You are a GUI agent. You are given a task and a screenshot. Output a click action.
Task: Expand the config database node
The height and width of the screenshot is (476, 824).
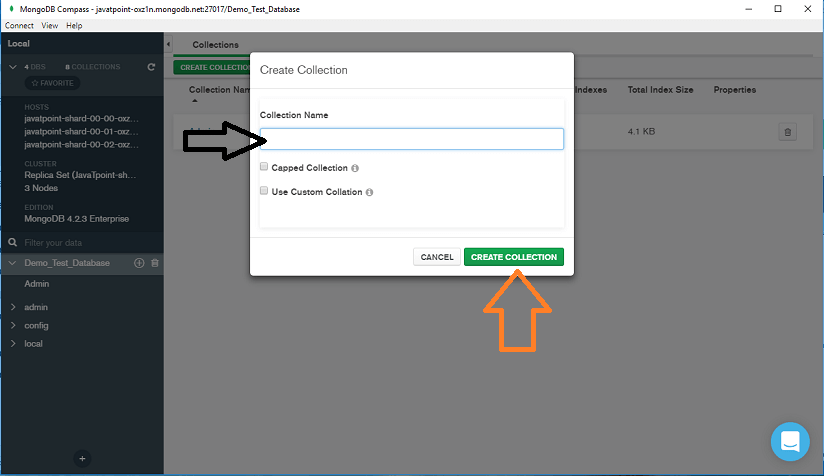click(13, 325)
